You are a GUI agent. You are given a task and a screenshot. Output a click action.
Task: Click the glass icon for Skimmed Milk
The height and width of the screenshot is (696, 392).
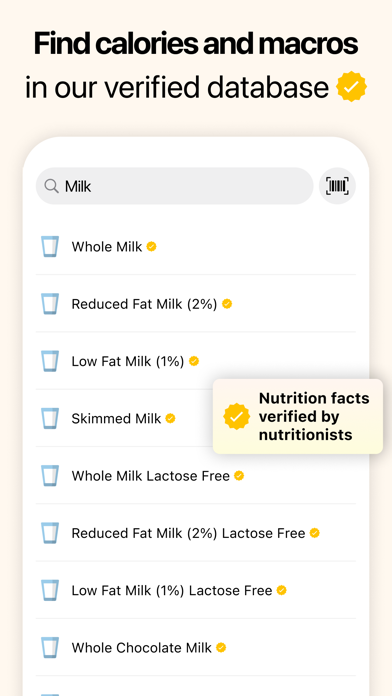[x=50, y=418]
